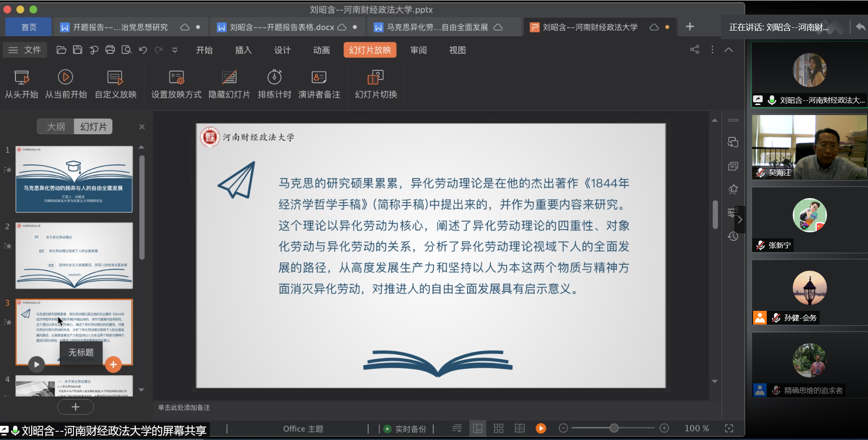Start slideshow from orange status bar play button
Image resolution: width=868 pixels, height=440 pixels.
(x=541, y=428)
